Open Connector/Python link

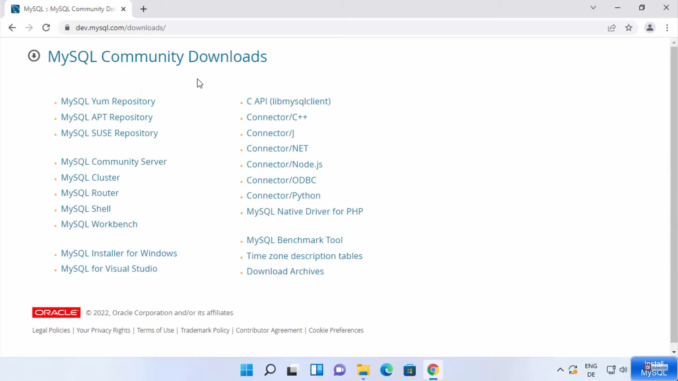(283, 195)
